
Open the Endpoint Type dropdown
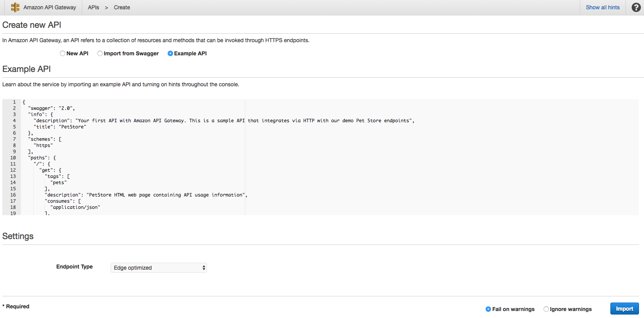159,268
